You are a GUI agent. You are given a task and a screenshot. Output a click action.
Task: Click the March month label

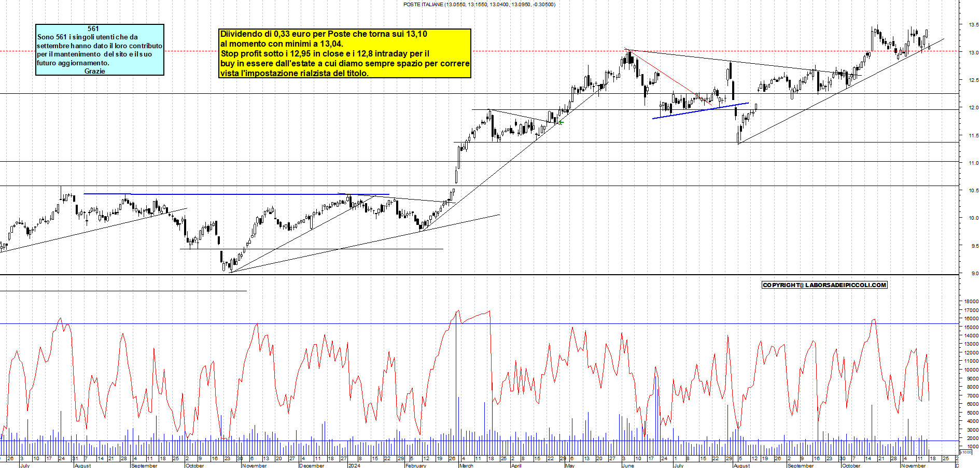pos(466,465)
